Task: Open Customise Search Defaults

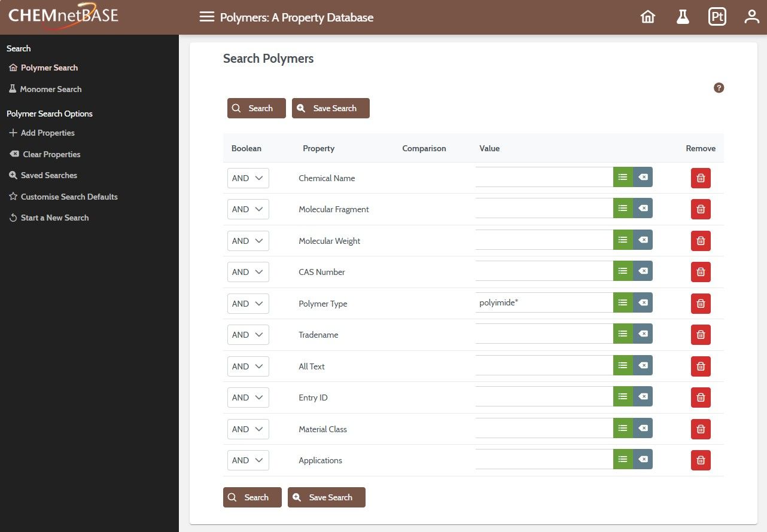Action: coord(63,197)
